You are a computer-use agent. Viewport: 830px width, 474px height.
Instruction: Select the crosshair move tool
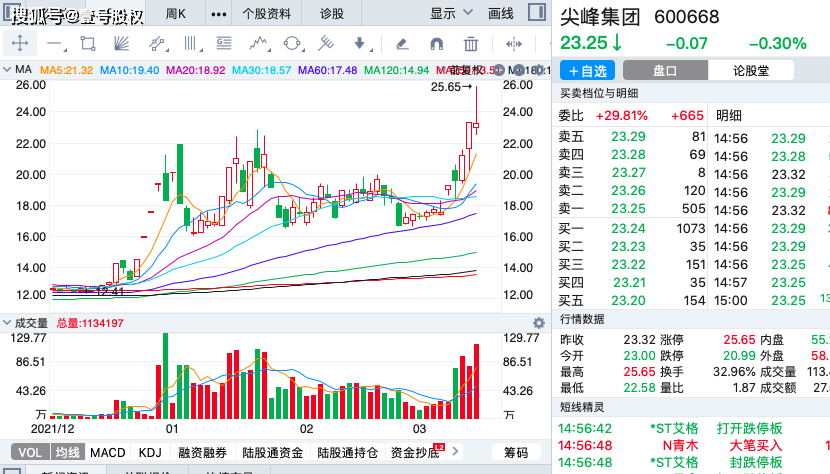tap(20, 43)
